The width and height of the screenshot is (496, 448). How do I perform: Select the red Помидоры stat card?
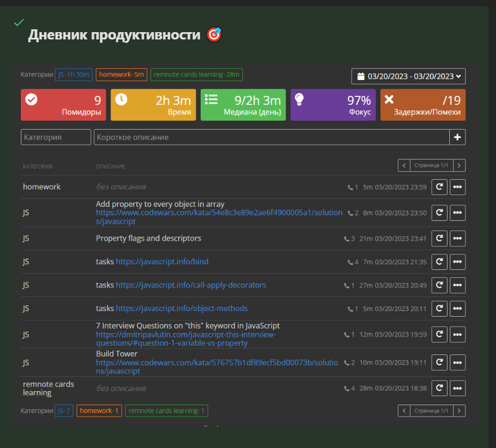coord(63,105)
